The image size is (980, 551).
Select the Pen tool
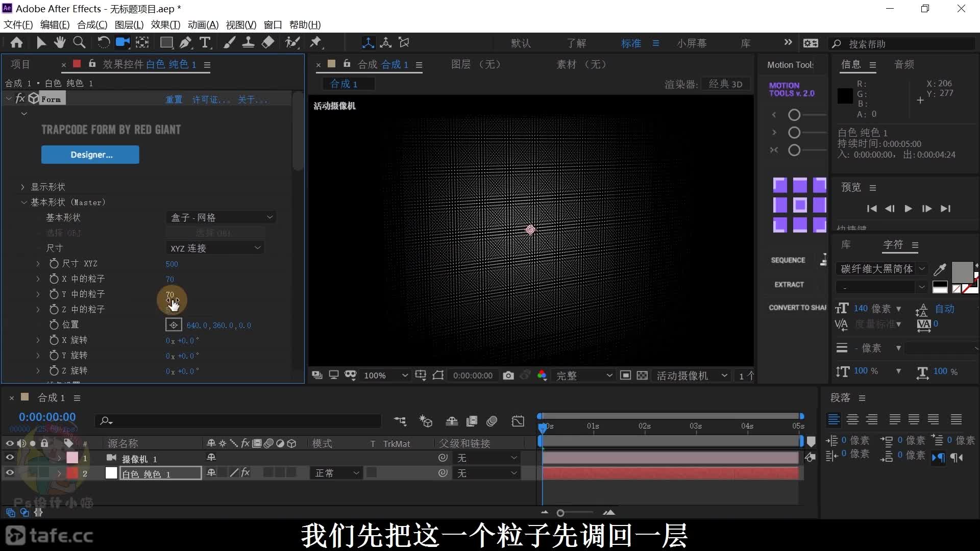pos(185,43)
